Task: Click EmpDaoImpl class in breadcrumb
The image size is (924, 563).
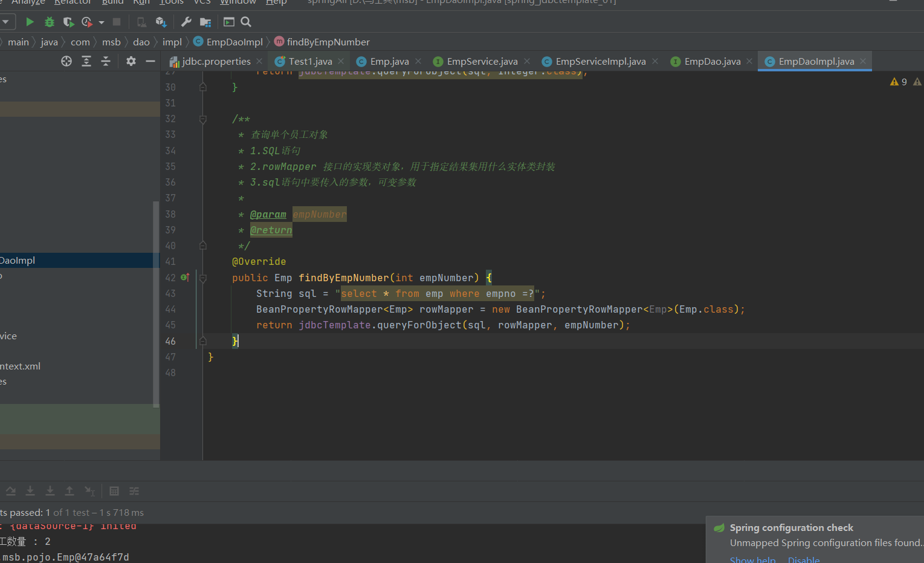Action: [x=228, y=42]
